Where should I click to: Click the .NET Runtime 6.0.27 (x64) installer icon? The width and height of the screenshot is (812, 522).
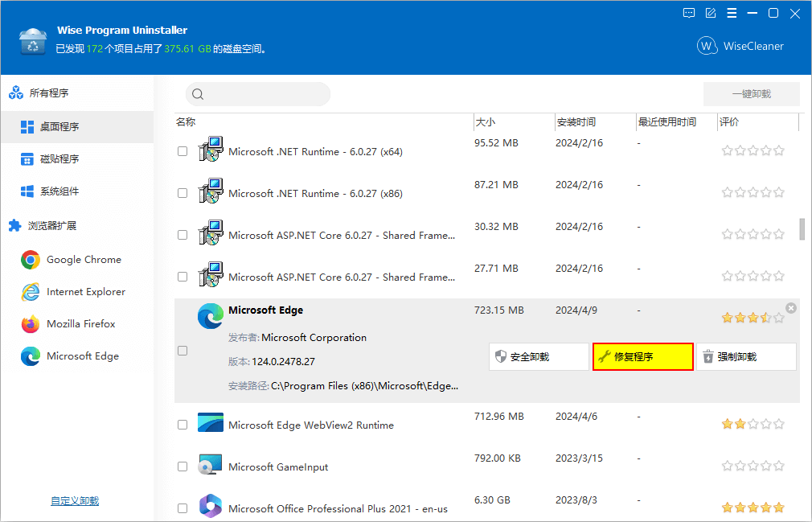point(211,149)
